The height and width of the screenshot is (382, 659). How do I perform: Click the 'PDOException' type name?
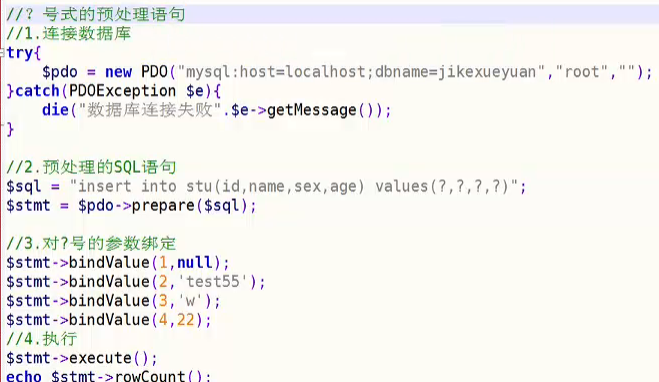click(122, 91)
